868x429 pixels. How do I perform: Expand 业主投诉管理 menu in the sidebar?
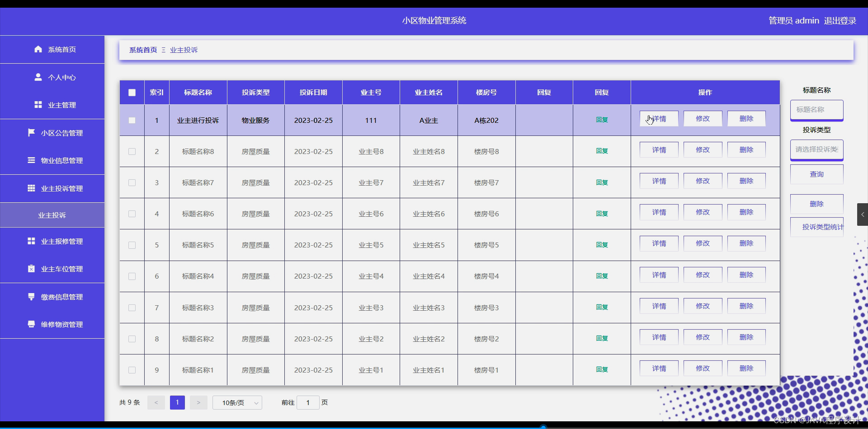(x=52, y=188)
